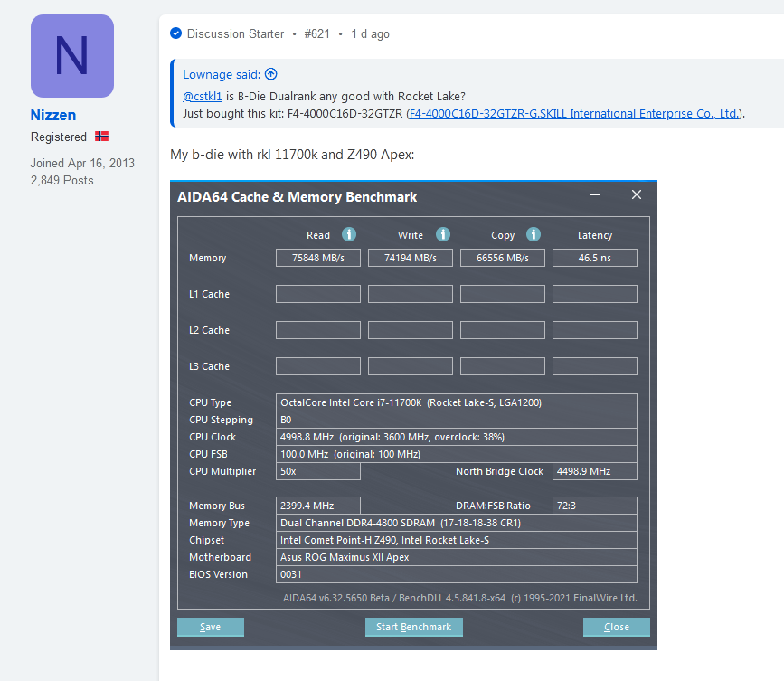Click the North Bridge Clock value 4498.9 MHz
The height and width of the screenshot is (681, 784).
pos(595,471)
